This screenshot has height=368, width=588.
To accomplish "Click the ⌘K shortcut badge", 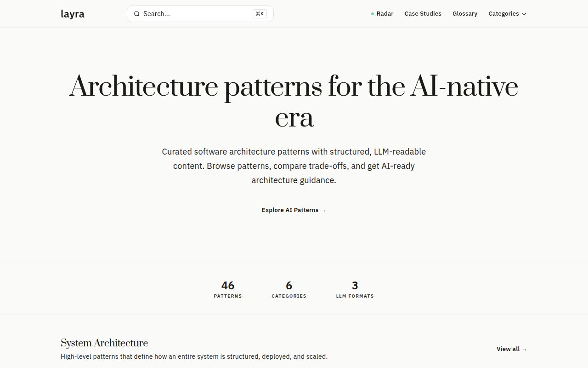I will 260,14.
